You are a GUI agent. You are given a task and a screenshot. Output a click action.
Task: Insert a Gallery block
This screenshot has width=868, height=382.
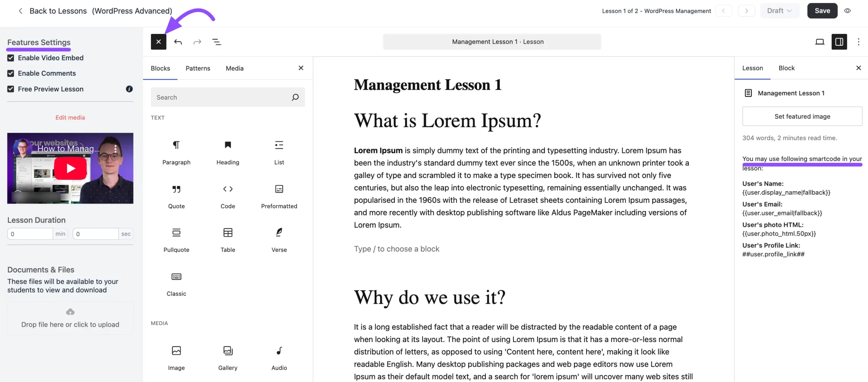(228, 358)
